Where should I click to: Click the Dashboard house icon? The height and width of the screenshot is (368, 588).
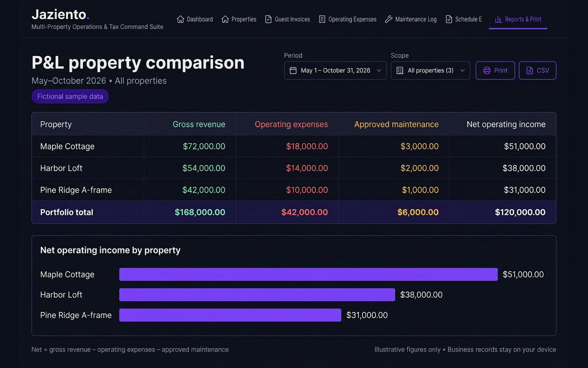(180, 19)
